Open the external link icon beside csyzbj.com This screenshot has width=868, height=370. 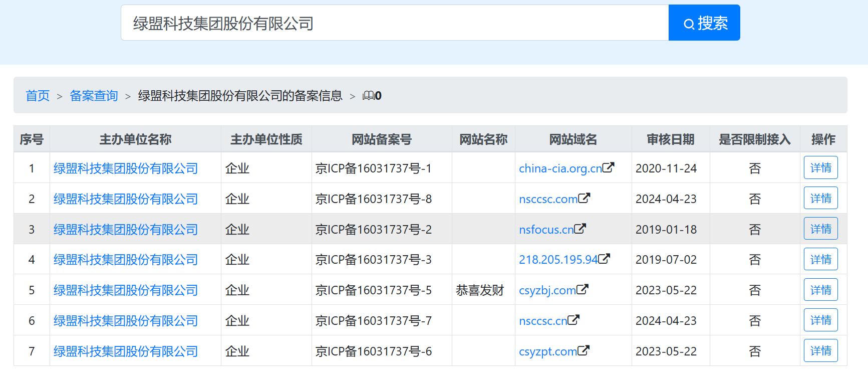(582, 289)
